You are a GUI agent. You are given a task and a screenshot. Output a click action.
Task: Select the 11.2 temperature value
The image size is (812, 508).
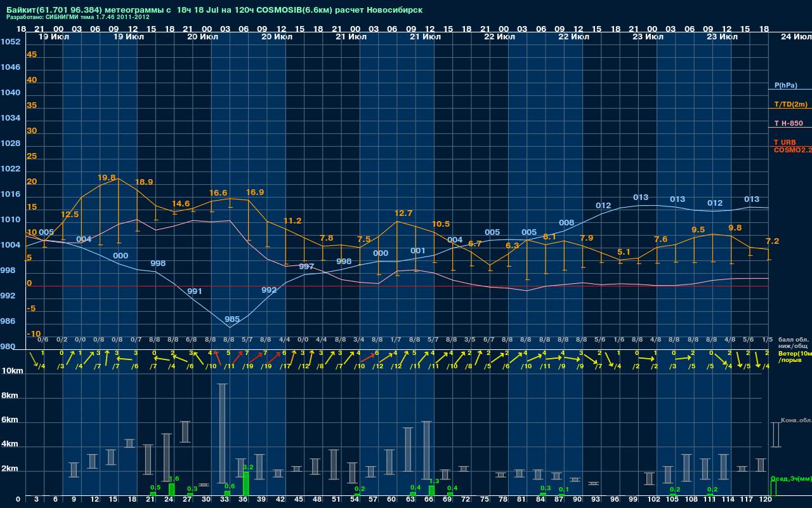292,220
